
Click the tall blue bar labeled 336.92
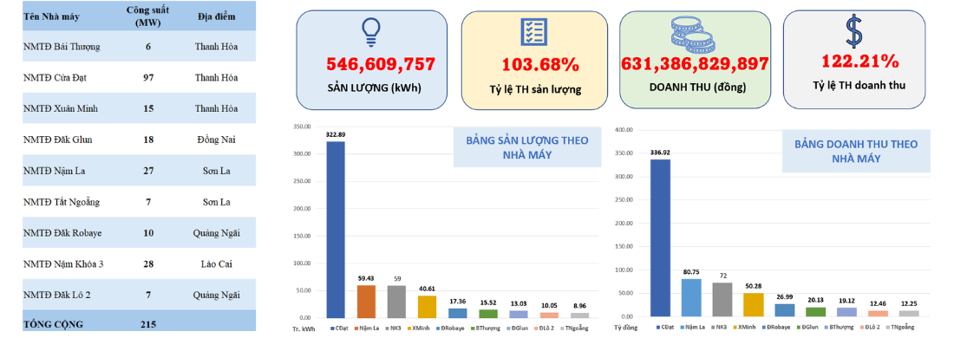[x=660, y=237]
